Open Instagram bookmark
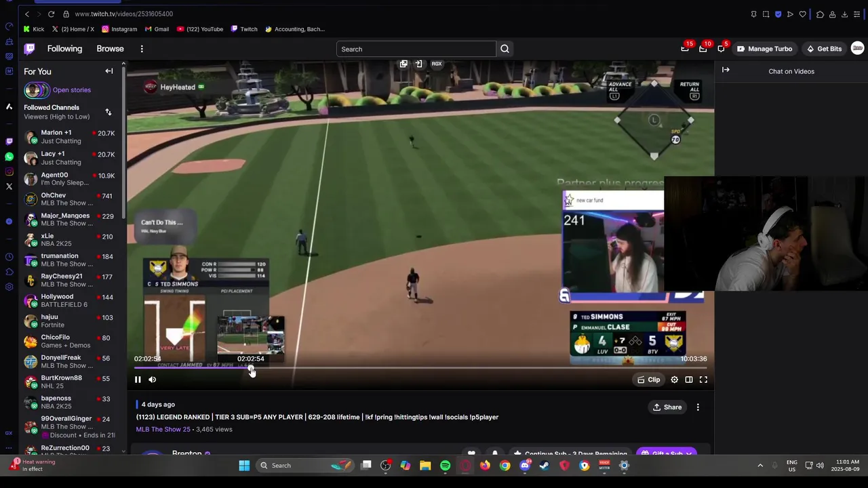 119,29
